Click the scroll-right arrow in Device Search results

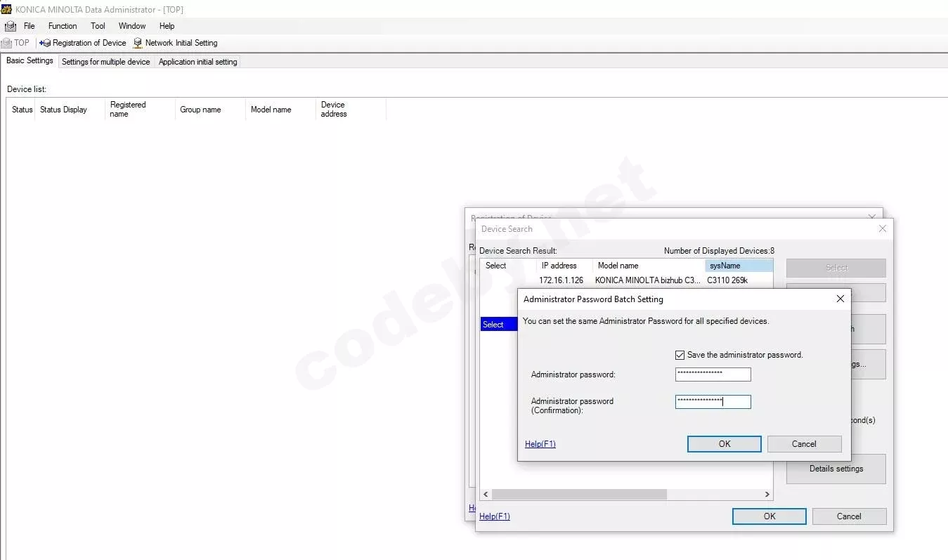(x=767, y=495)
